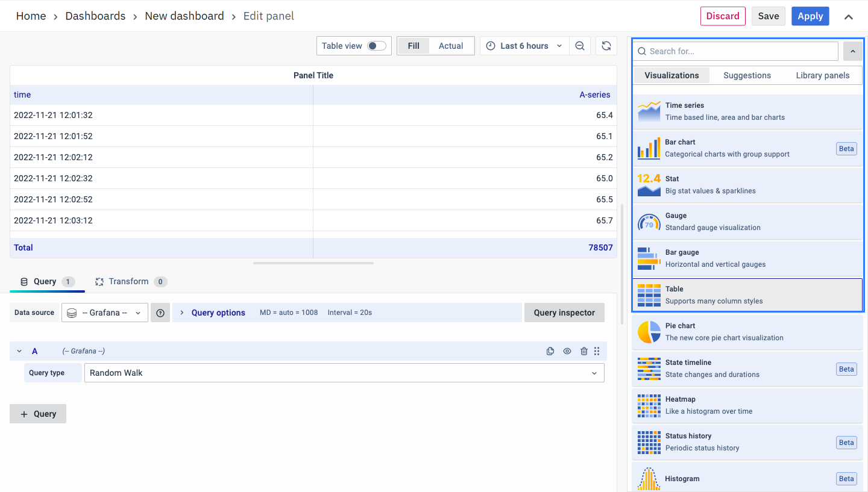This screenshot has height=492, width=868.
Task: Click the drag handle icon on query A
Action: point(597,351)
